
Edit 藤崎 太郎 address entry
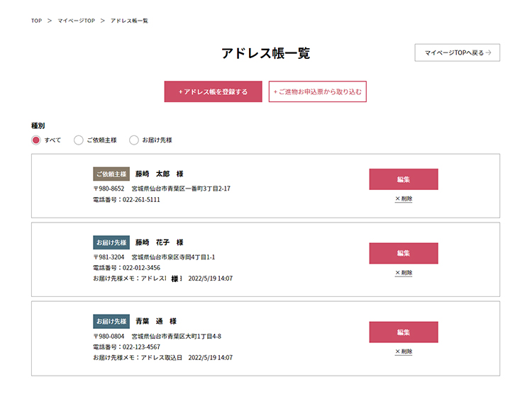tap(403, 179)
